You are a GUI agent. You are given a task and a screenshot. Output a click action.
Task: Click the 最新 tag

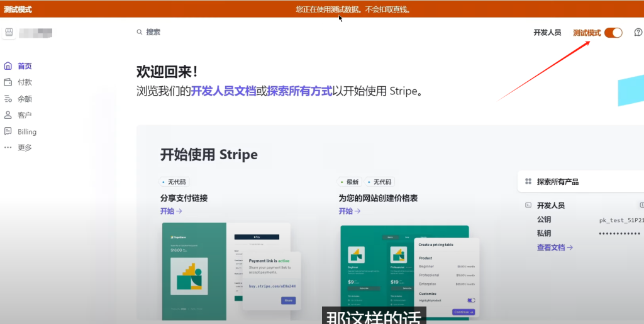point(349,182)
